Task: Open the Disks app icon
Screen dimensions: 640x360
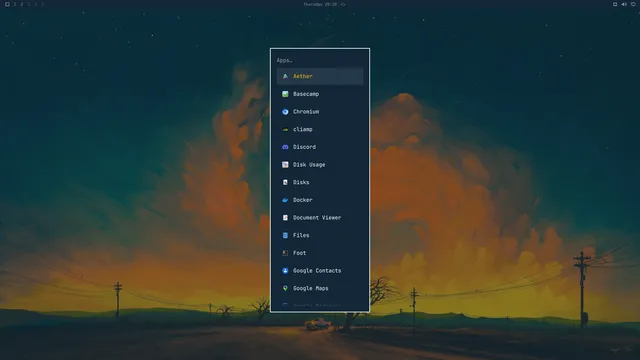Action: [x=285, y=182]
